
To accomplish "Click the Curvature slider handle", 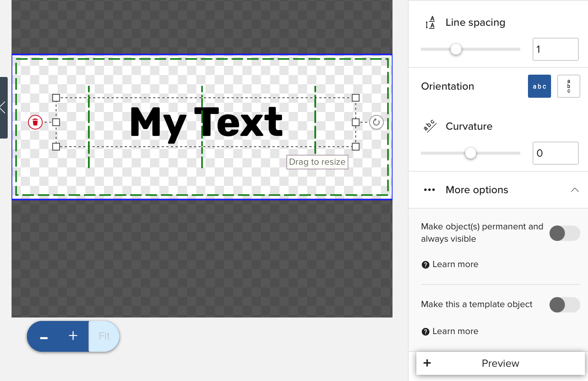I will point(471,153).
